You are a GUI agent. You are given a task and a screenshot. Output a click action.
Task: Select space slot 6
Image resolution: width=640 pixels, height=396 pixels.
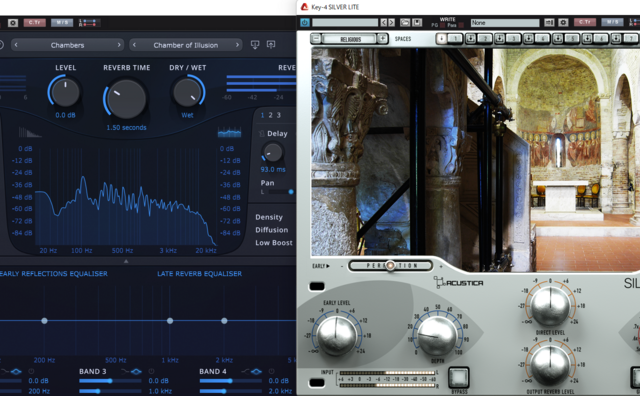(601, 39)
